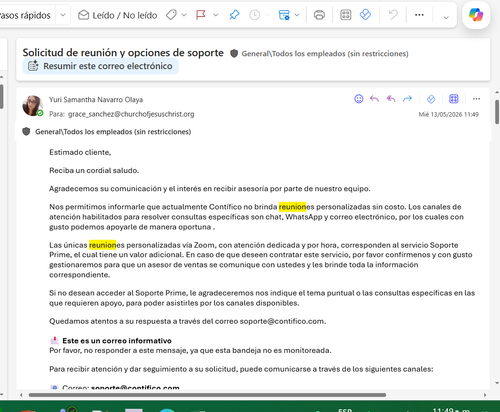This screenshot has width=500, height=412.
Task: Toggle Leído / No leído status
Action: point(117,15)
